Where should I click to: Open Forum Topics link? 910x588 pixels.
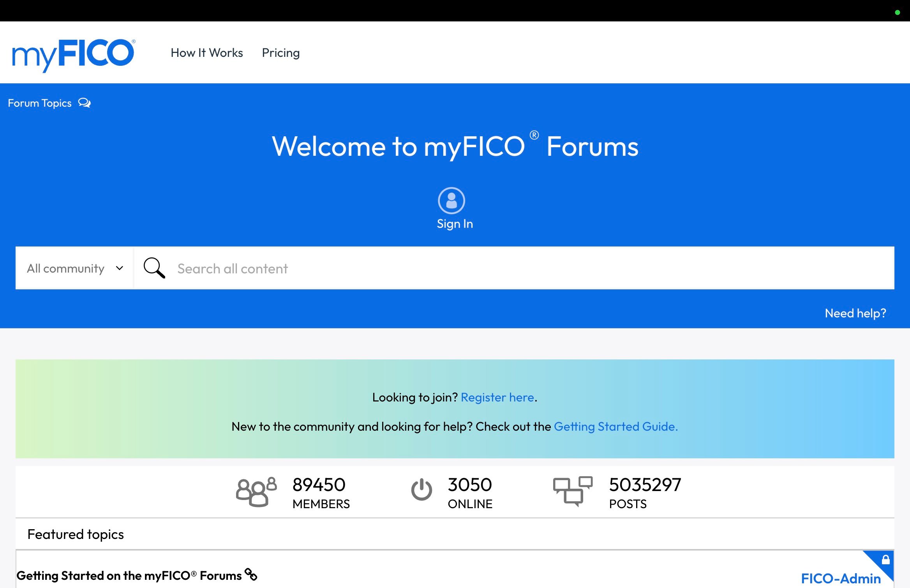40,103
